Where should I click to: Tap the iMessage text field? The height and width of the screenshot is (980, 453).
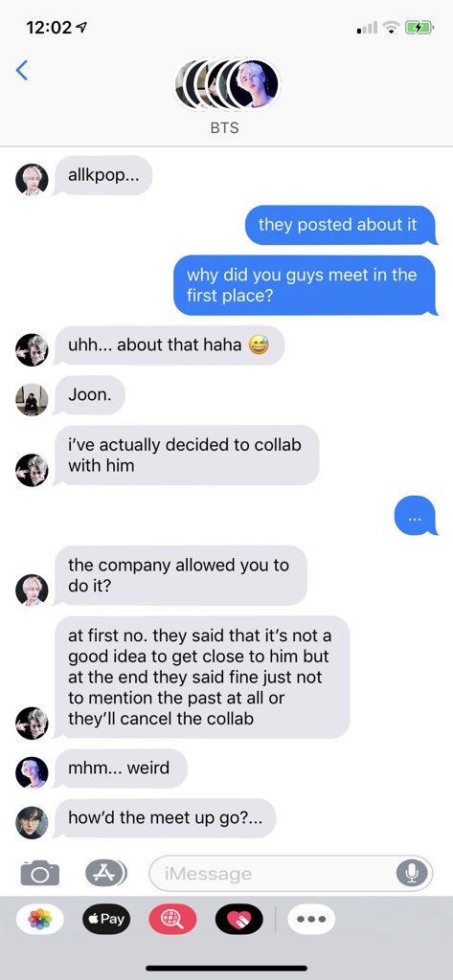point(290,873)
